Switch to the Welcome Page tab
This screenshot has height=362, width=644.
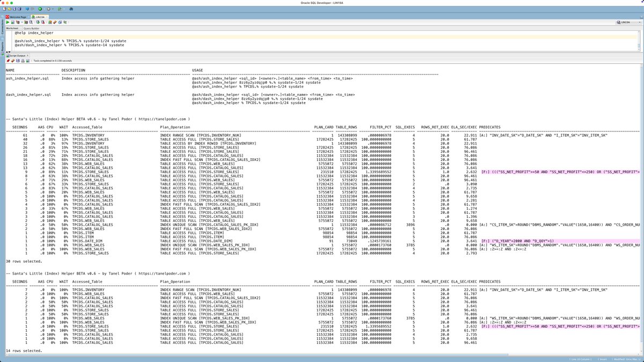tap(17, 17)
